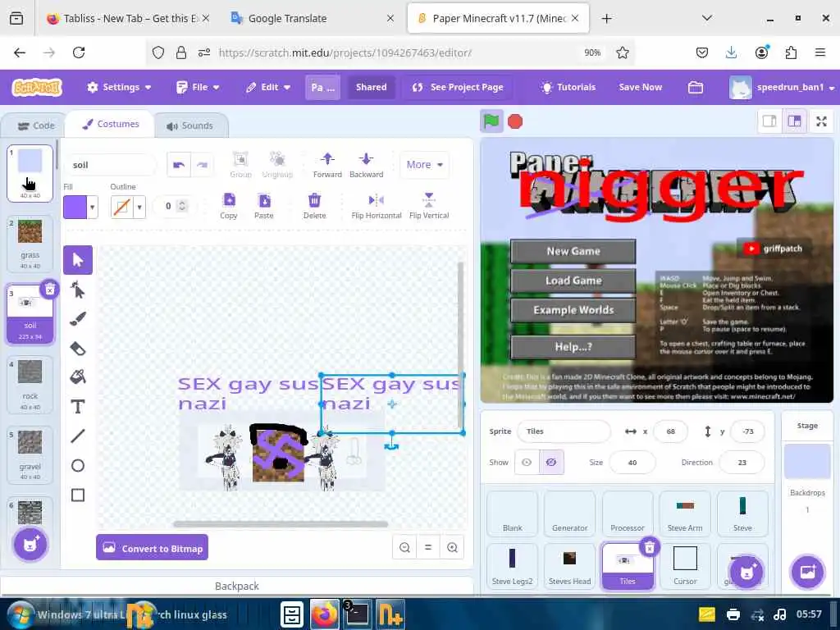Flip the selection vertically
Viewport: 840px width, 630px height.
pyautogui.click(x=429, y=206)
